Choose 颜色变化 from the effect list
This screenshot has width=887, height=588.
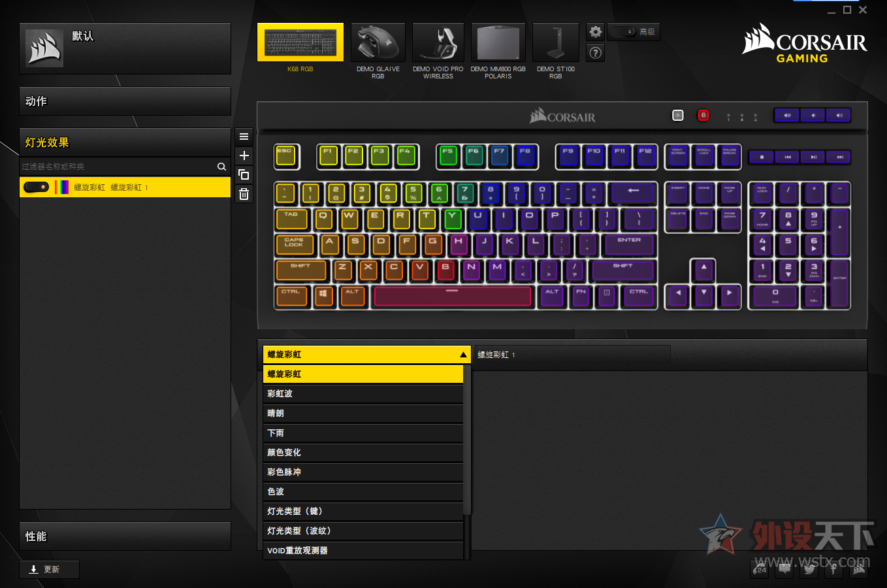(363, 453)
